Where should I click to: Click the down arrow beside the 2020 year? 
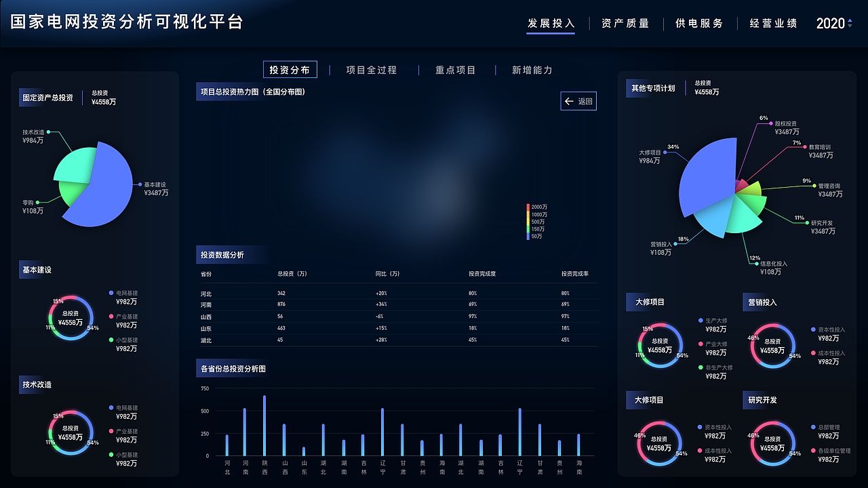pos(850,26)
